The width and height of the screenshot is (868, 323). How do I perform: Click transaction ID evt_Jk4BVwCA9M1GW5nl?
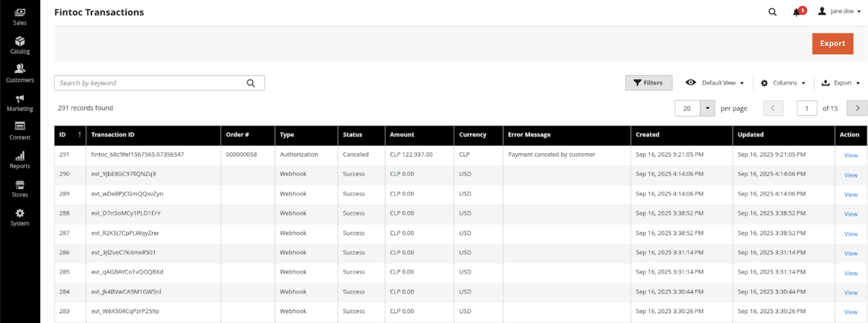126,292
